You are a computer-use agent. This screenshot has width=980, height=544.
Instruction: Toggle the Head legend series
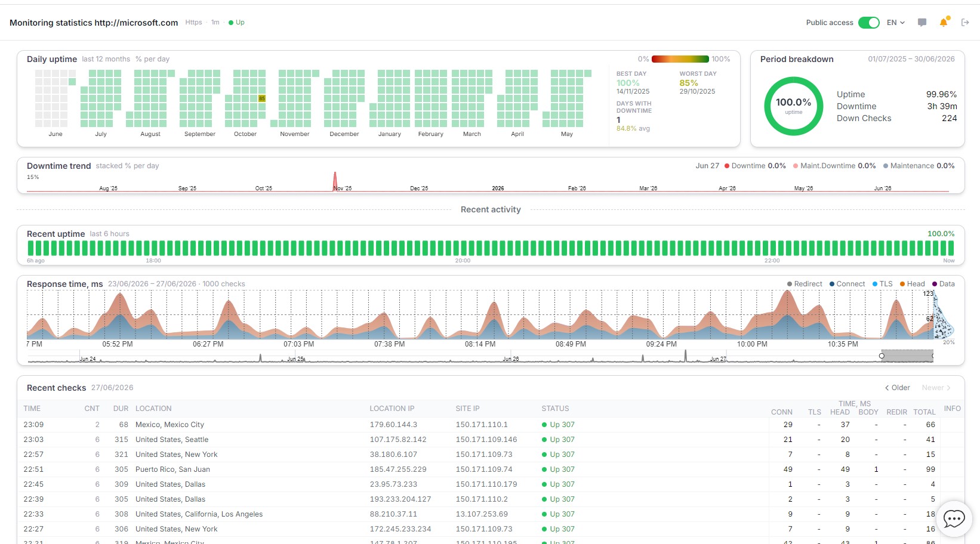pos(912,284)
